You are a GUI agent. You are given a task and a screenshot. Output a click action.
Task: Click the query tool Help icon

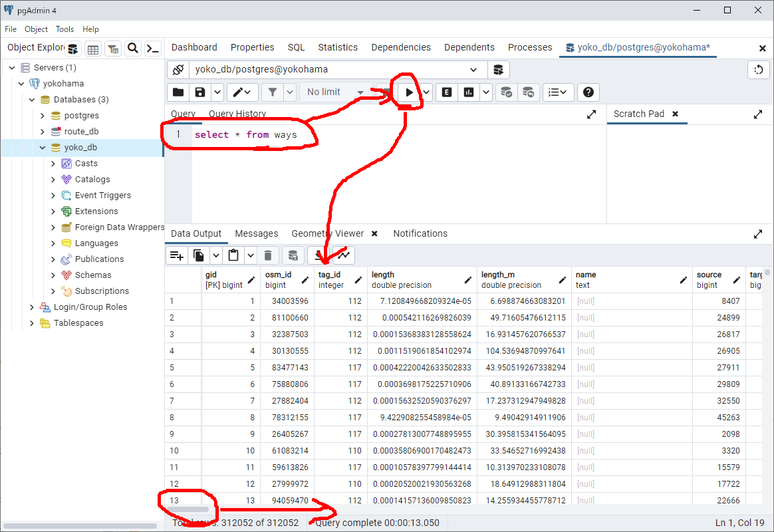(588, 92)
